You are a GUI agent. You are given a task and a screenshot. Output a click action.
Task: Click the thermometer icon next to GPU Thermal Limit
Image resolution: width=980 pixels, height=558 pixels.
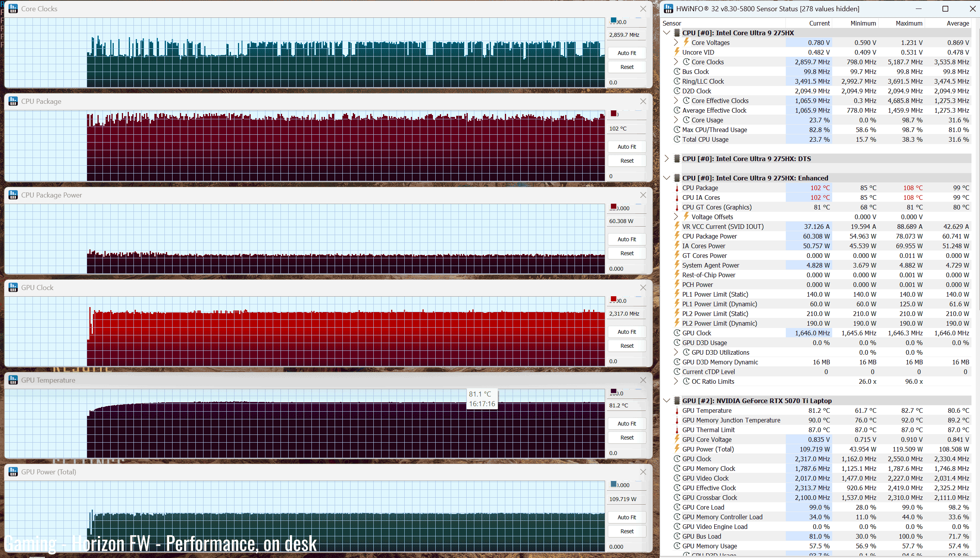click(677, 430)
